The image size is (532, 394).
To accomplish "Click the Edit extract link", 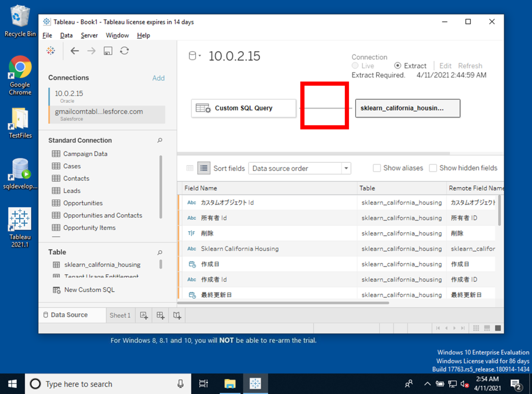I will (x=446, y=66).
